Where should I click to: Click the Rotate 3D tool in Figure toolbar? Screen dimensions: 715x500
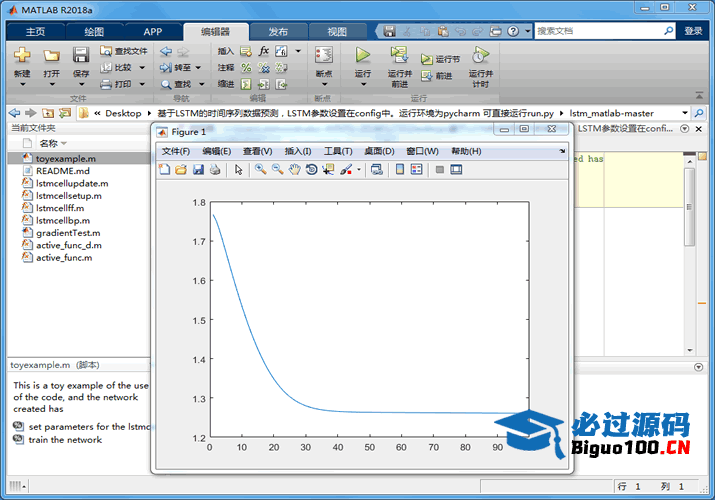tap(311, 170)
